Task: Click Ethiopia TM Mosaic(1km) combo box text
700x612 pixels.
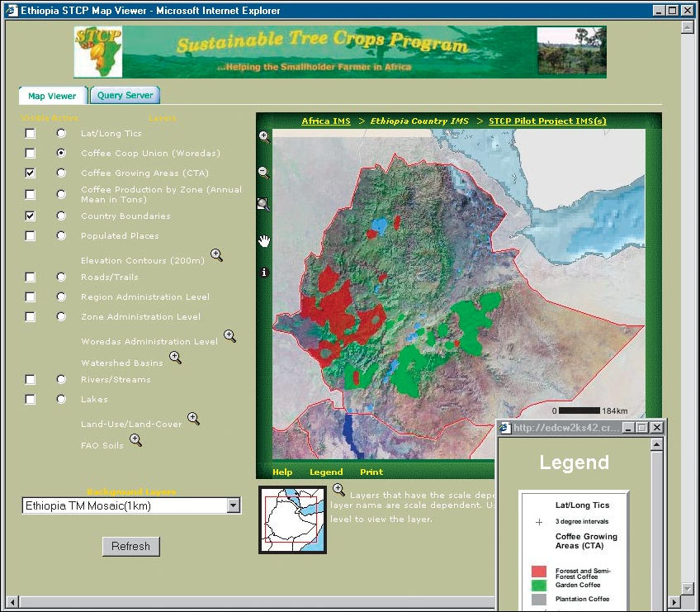Action: coord(88,505)
